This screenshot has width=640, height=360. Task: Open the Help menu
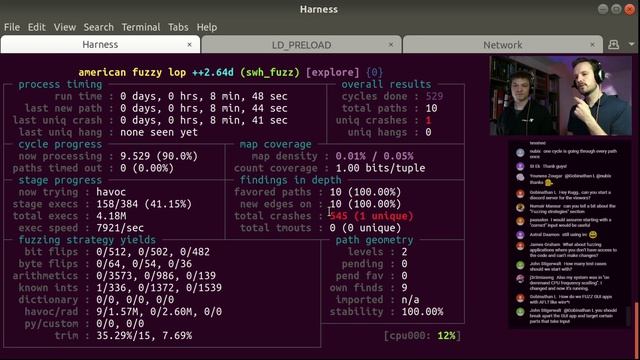point(207,27)
